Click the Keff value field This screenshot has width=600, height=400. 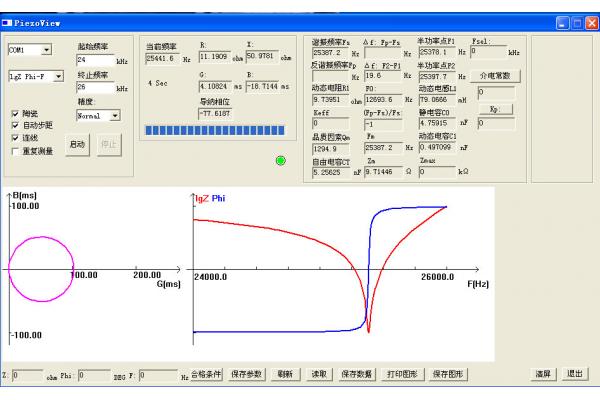[x=330, y=123]
